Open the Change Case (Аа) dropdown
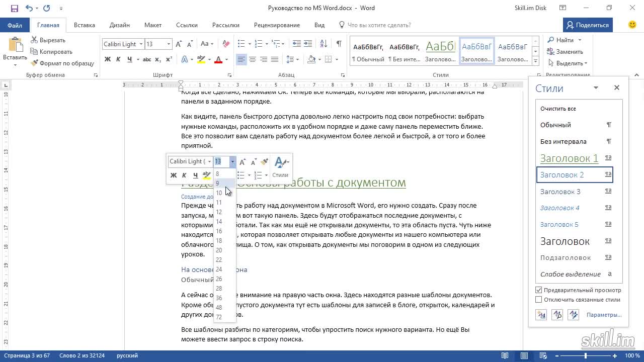This screenshot has width=644, height=362. click(x=207, y=44)
